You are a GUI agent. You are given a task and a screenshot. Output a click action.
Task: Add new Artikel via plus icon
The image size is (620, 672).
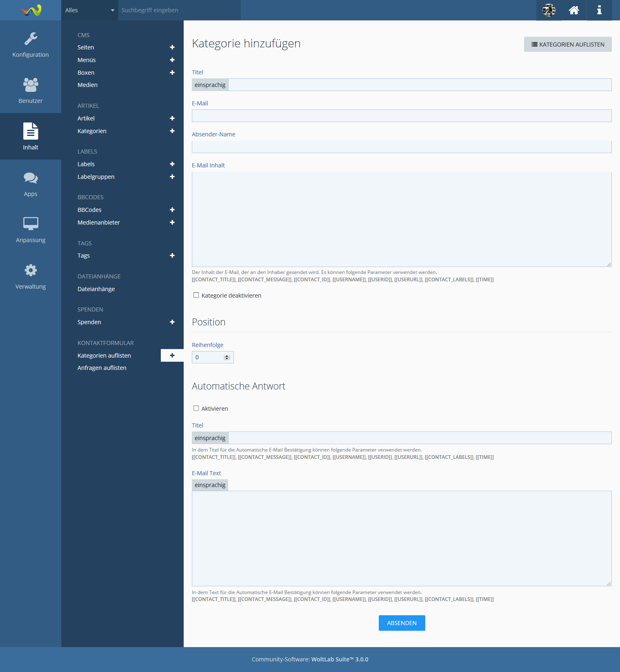pos(172,118)
